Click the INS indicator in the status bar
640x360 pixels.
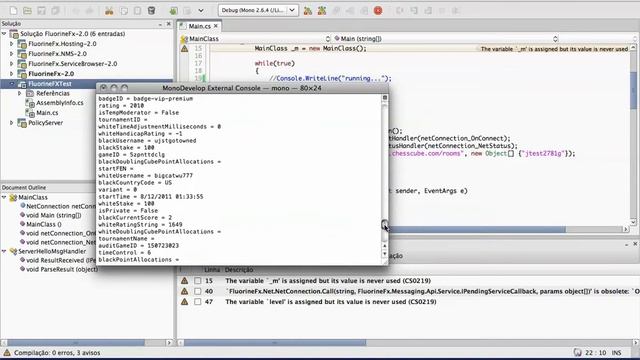point(616,353)
